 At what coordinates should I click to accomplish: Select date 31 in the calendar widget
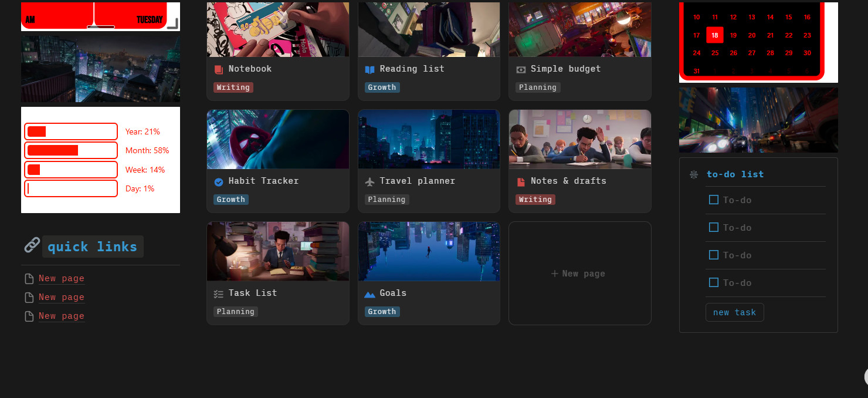(696, 71)
